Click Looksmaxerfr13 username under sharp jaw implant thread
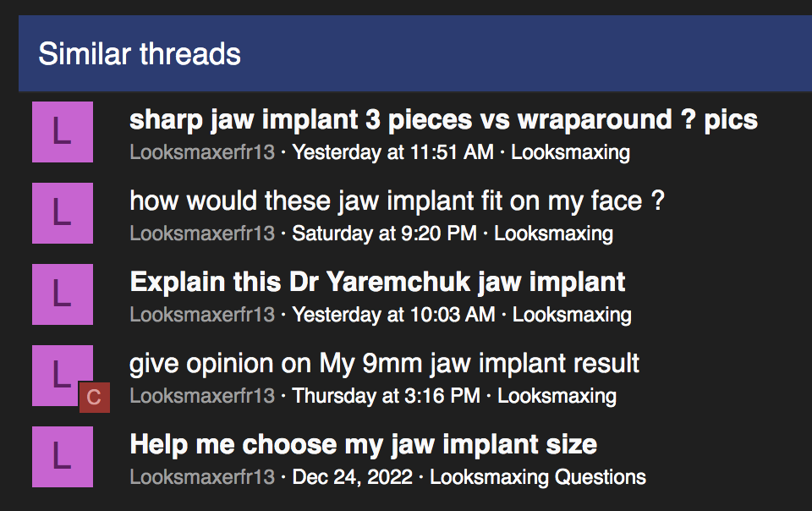 [202, 152]
